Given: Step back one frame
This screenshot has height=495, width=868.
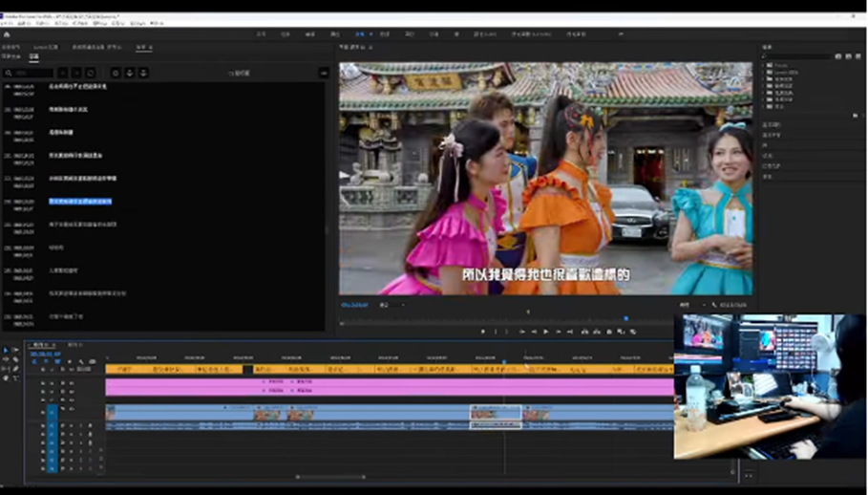Looking at the screenshot, I should [x=534, y=332].
